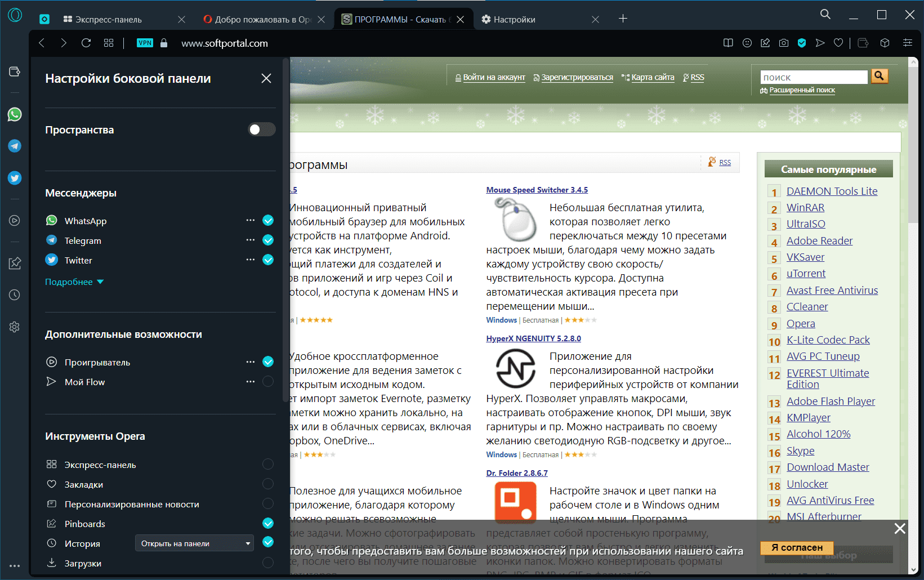Open Twitter from the left sidebar

(x=15, y=178)
